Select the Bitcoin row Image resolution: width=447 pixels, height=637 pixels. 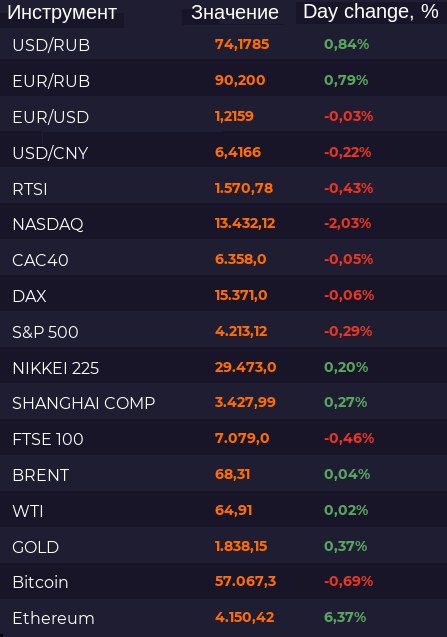(x=224, y=582)
